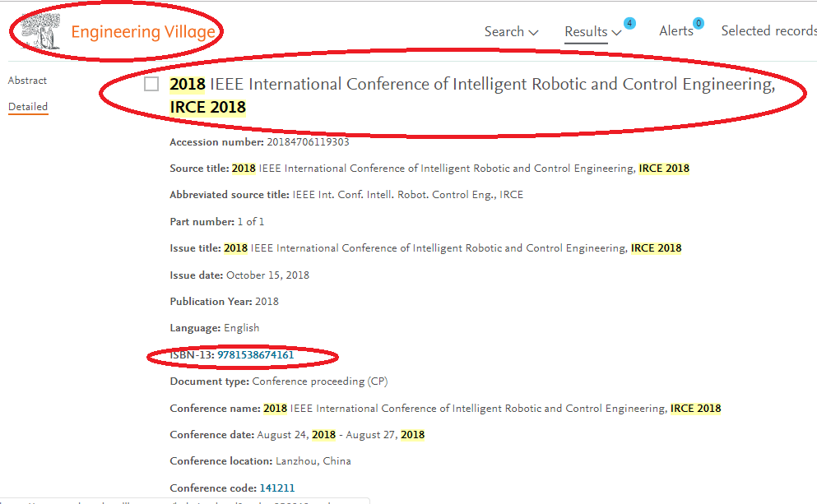This screenshot has width=817, height=504.
Task: Click the Issue title field value
Action: [x=453, y=248]
